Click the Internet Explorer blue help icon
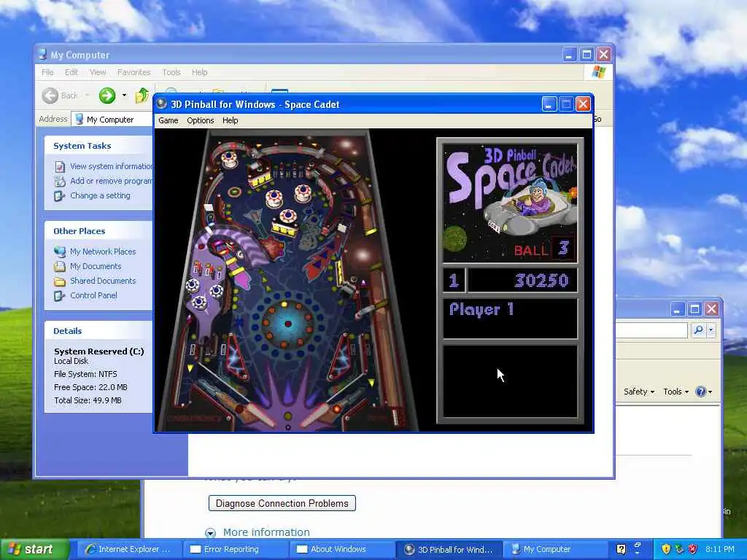The height and width of the screenshot is (560, 747). pyautogui.click(x=700, y=392)
